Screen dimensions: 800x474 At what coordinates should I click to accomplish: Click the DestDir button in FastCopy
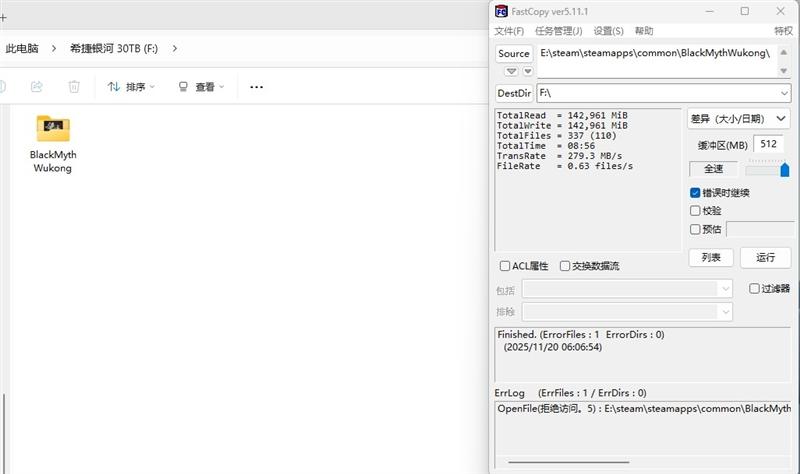(x=514, y=93)
